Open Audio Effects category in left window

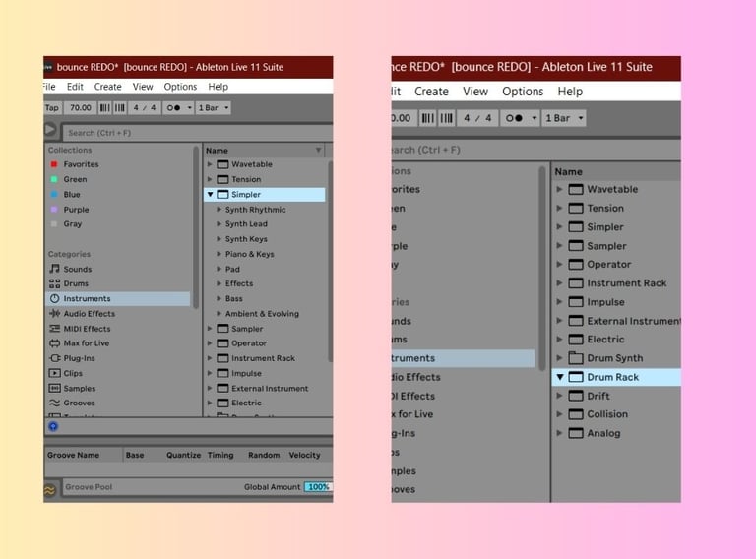[x=90, y=313]
